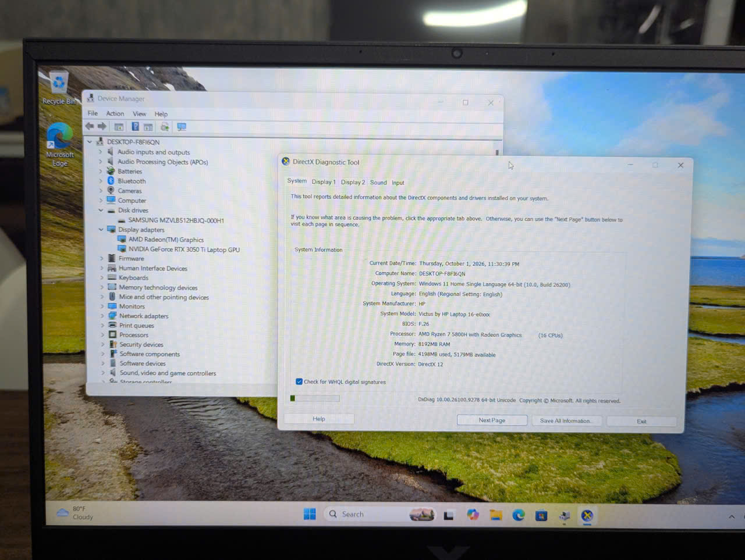This screenshot has width=745, height=560.
Task: Select NVIDIA GeForce RTX 3050 Ti Laptop GPU
Action: coord(184,249)
